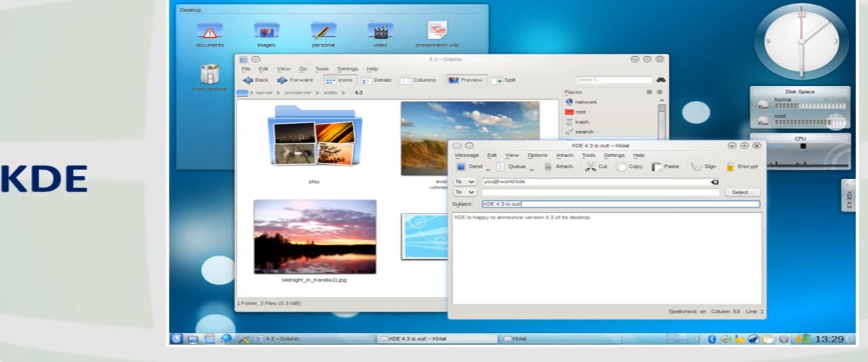The height and width of the screenshot is (362, 868).
Task: Open the File menu in Dolphin
Action: (246, 69)
